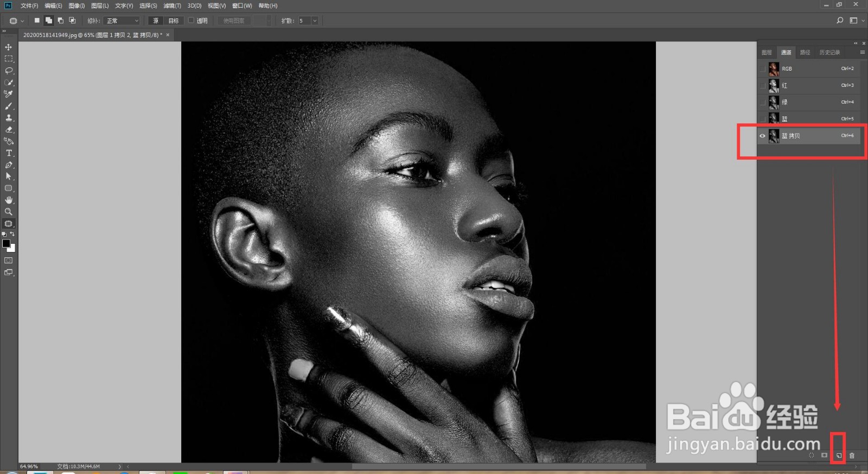Click the background color swatch

click(12, 249)
